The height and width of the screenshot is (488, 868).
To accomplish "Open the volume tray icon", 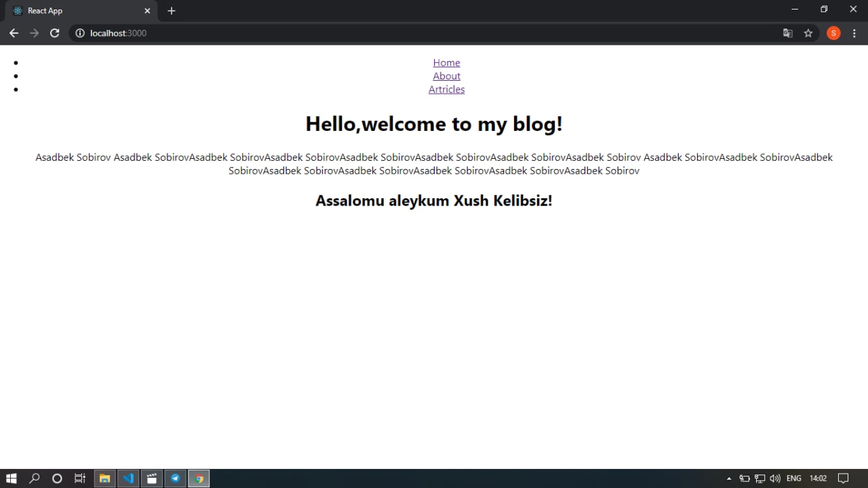I will click(x=776, y=478).
